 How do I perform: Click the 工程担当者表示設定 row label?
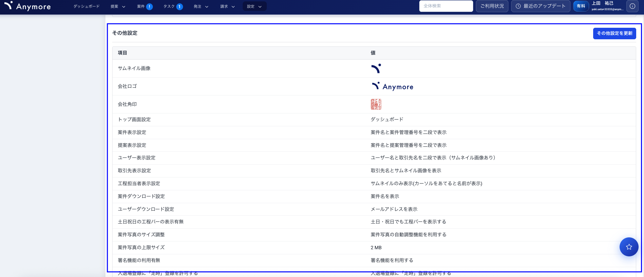(x=139, y=184)
